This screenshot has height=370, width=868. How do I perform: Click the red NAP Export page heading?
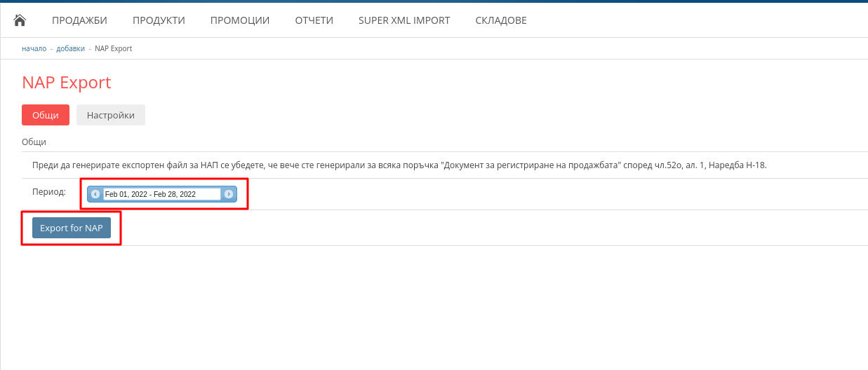click(67, 83)
